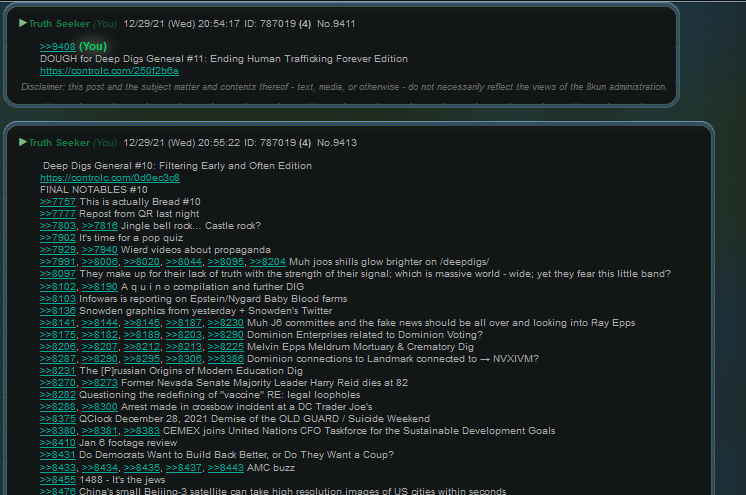Open quote link >>7816
This screenshot has height=495, width=746.
click(x=99, y=226)
